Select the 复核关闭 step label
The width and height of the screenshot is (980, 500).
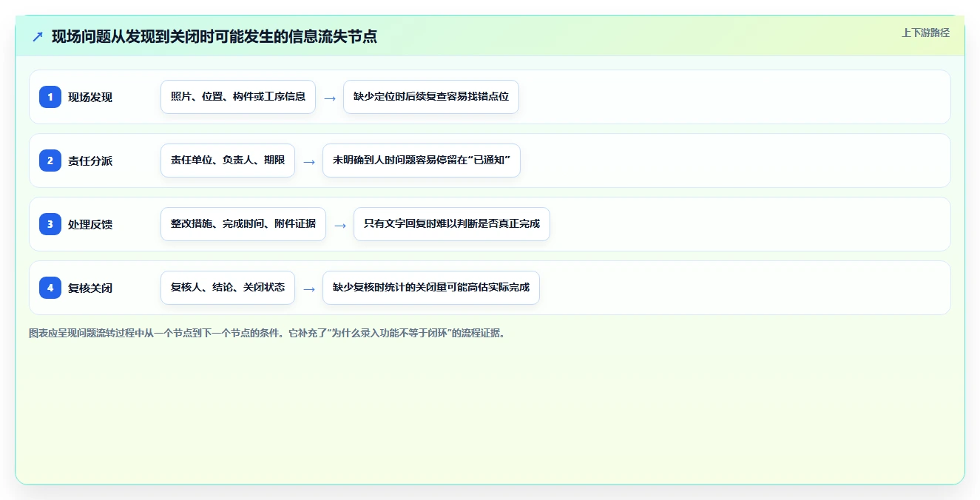coord(90,288)
